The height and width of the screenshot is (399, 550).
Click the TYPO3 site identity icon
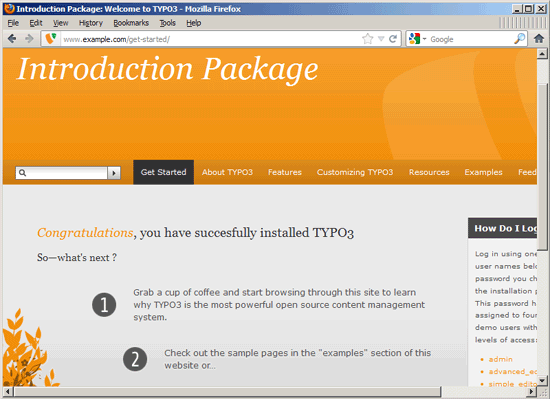tap(51, 39)
